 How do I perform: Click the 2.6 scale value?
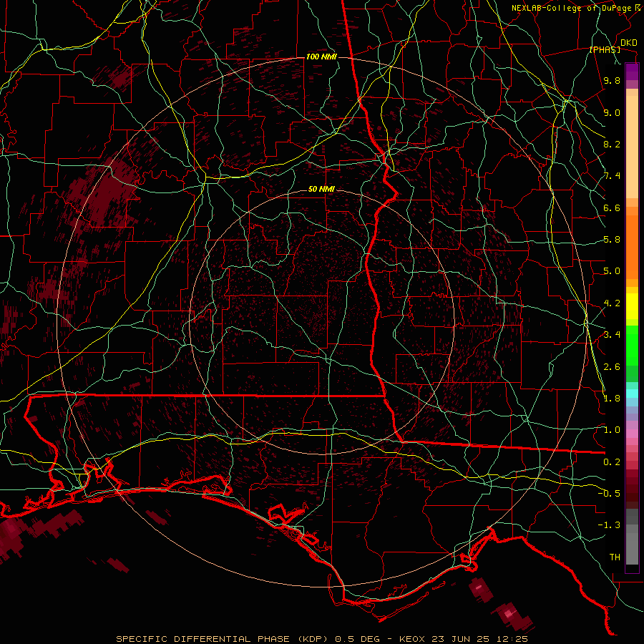[x=612, y=366]
